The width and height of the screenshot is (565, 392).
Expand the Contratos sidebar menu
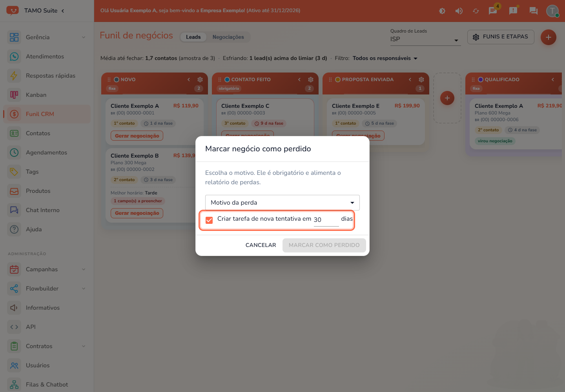click(47, 346)
